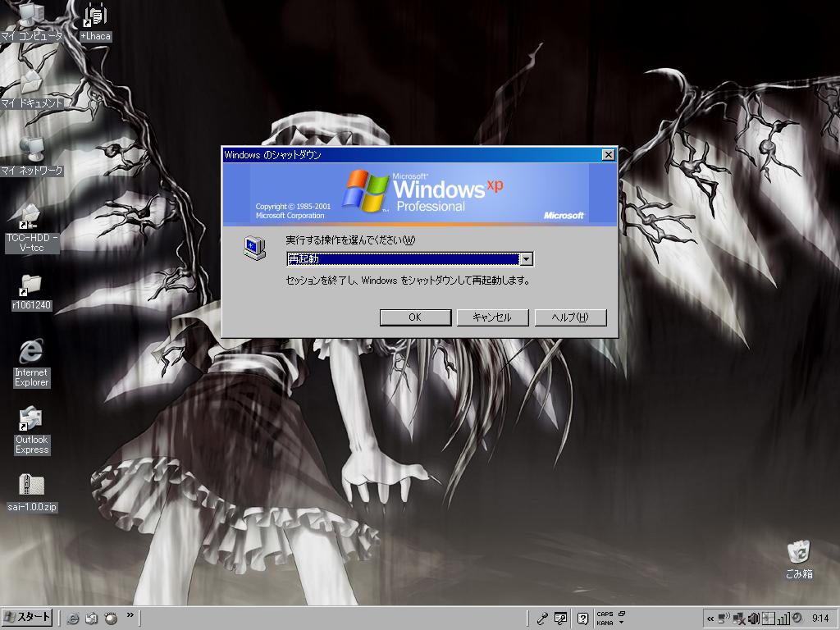Image resolution: width=840 pixels, height=630 pixels.
Task: Open the My Documents (マイ ドキュメント) icon
Action: [32, 89]
